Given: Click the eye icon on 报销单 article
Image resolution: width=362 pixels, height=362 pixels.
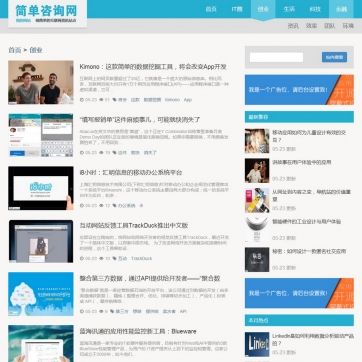Looking at the screenshot, I should 101,153.
